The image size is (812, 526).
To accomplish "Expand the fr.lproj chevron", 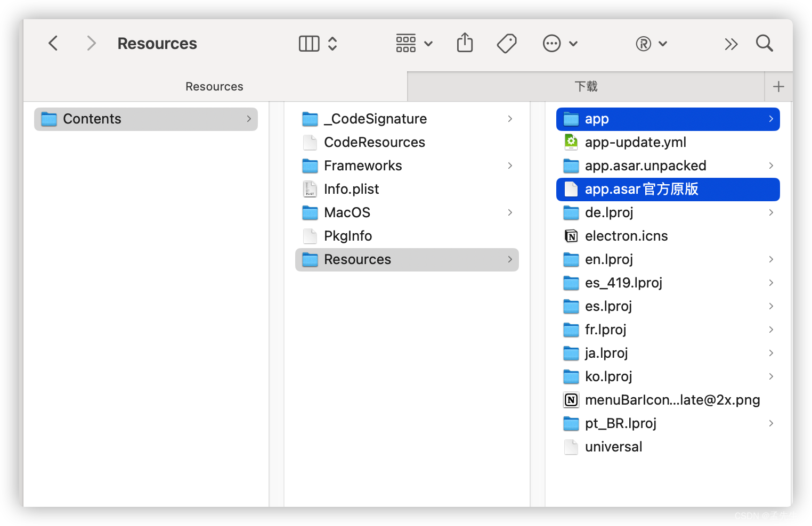I will (x=771, y=330).
